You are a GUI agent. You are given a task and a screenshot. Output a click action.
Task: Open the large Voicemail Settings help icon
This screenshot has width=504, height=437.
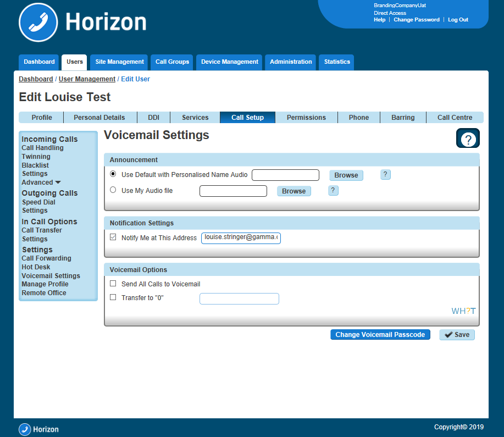(x=468, y=139)
